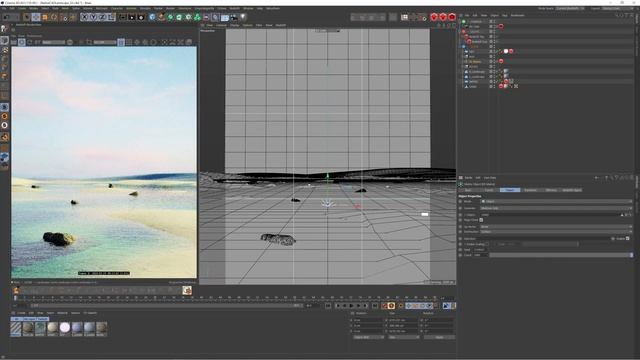Click the highlighted start-render icon in RenderView toolbar
Image resolution: width=640 pixels, height=360 pixels.
click(x=22, y=42)
